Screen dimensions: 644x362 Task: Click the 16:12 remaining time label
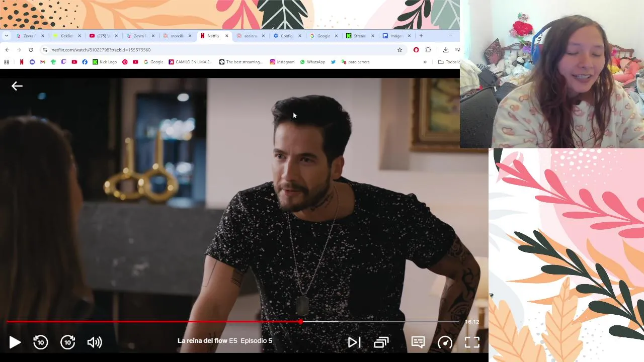coord(472,322)
